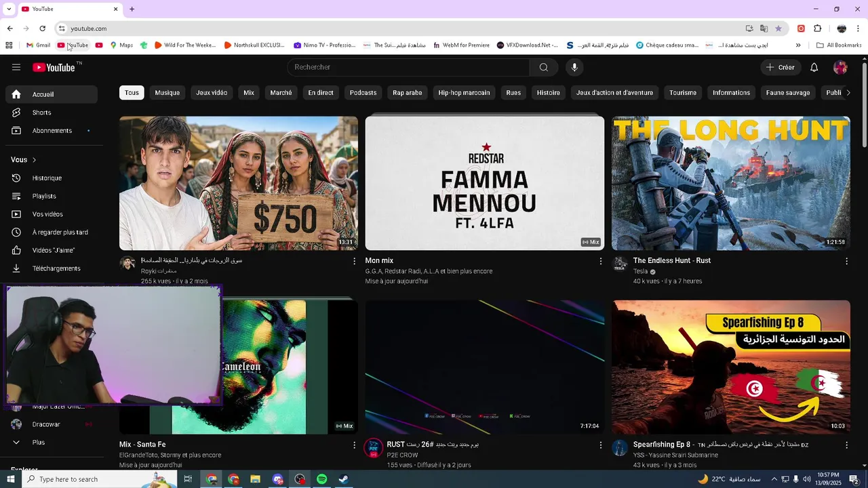Start voice search with microphone icon
This screenshot has height=488, width=868.
(574, 67)
